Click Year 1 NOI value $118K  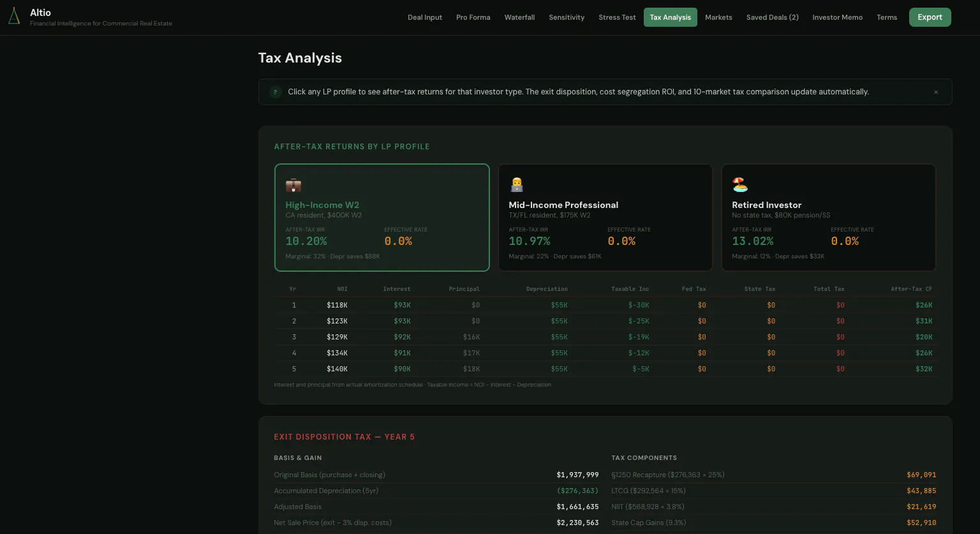pos(337,305)
